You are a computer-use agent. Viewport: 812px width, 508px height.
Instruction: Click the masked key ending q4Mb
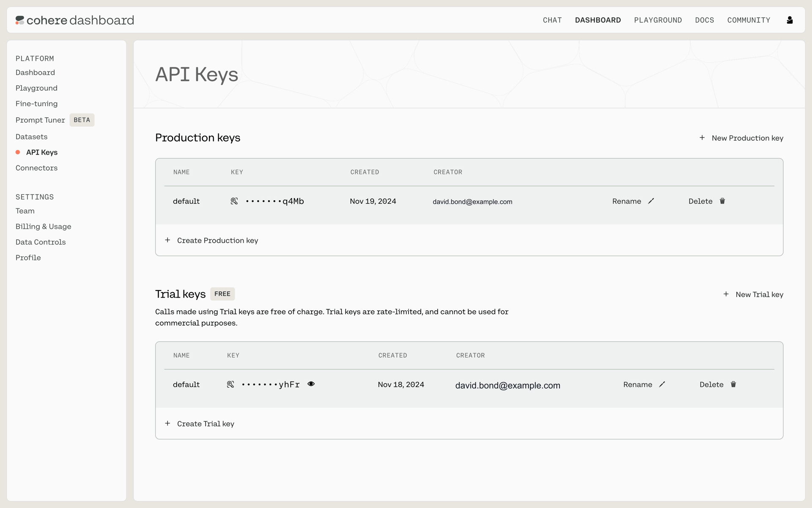pos(275,201)
